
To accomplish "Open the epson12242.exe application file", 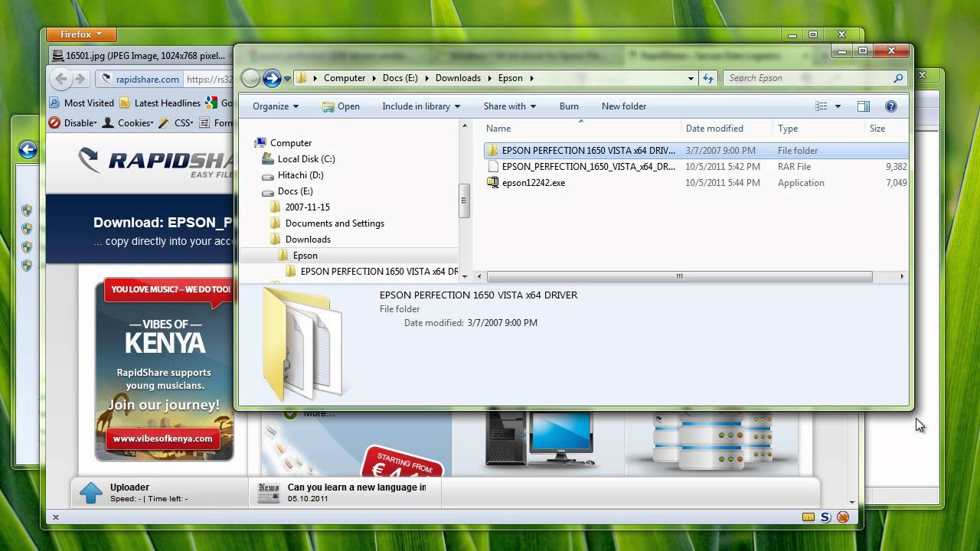I will tap(533, 183).
